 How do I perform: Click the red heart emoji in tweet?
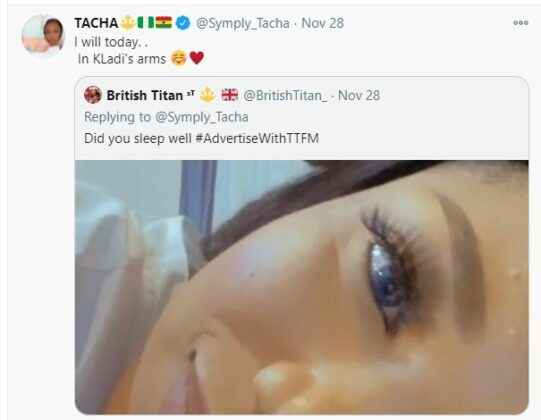pos(197,58)
